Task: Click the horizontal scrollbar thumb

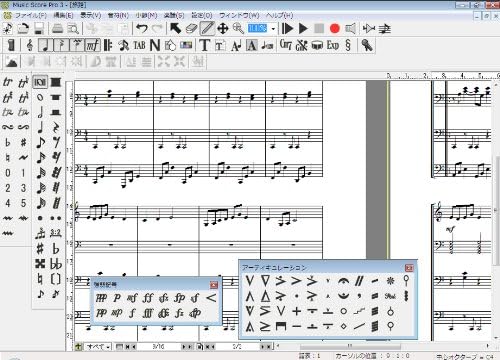Action: click(x=350, y=347)
